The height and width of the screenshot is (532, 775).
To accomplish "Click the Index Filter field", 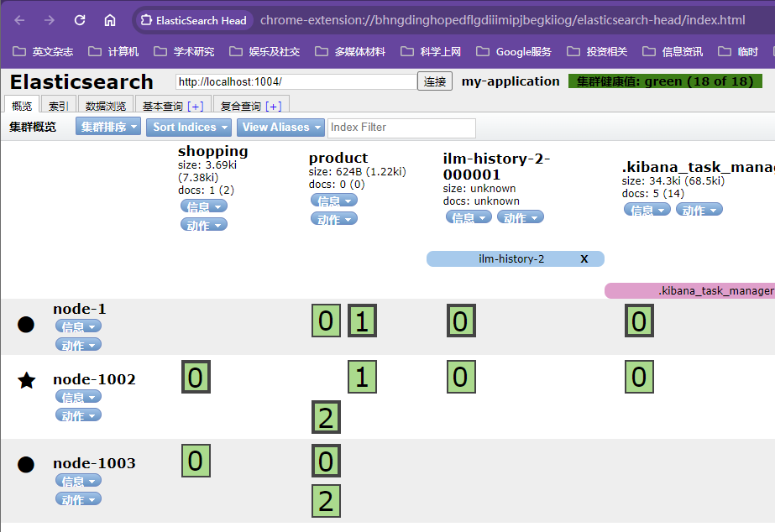I will [x=402, y=128].
